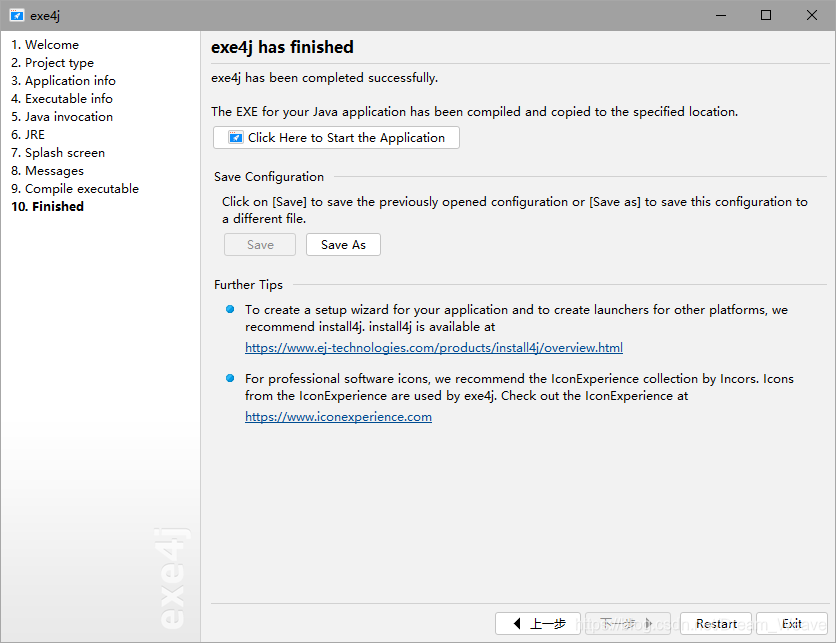Open the Project type step
The height and width of the screenshot is (643, 836).
click(52, 63)
